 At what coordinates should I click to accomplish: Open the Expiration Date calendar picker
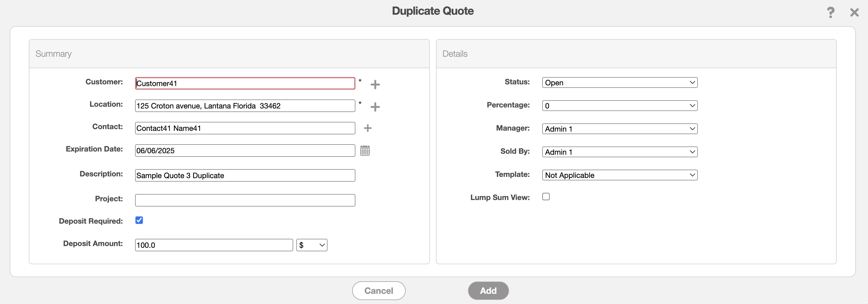click(x=365, y=151)
